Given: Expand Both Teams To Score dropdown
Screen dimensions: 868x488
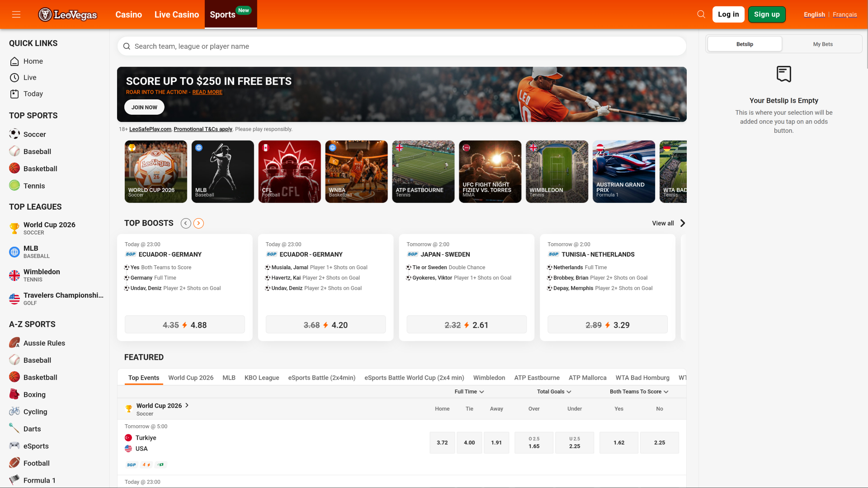Looking at the screenshot, I should pos(639,392).
